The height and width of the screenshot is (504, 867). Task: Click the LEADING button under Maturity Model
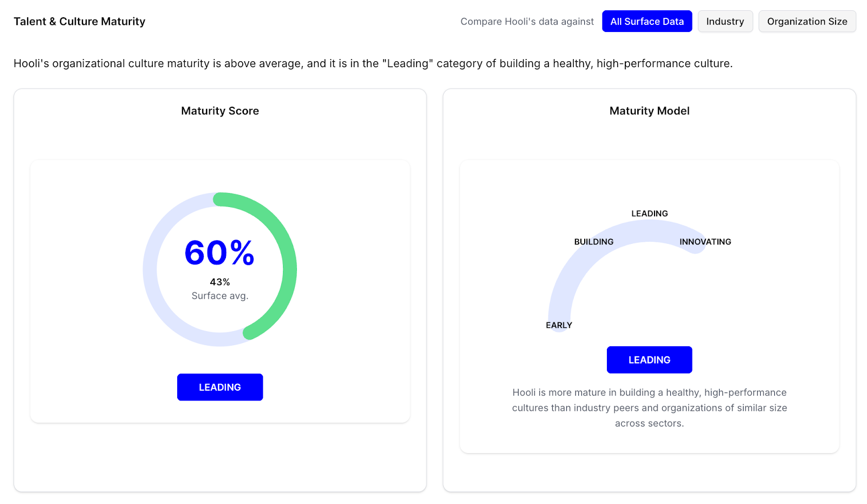pyautogui.click(x=649, y=360)
